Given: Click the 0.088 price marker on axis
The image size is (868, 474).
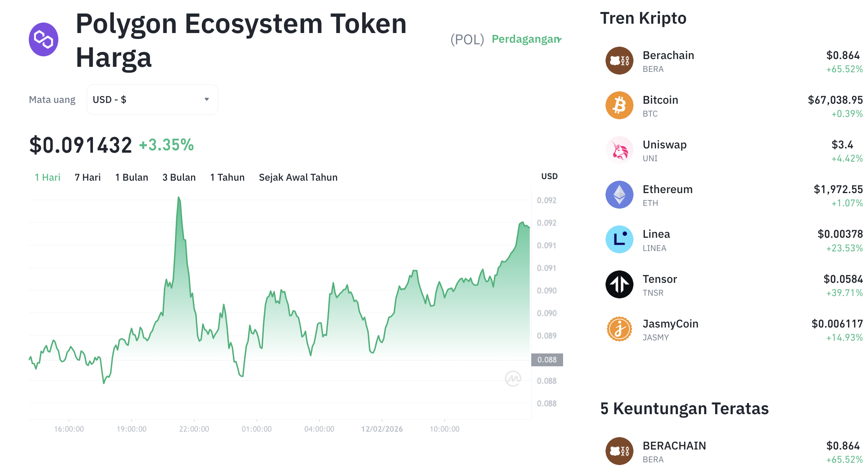Looking at the screenshot, I should point(547,360).
